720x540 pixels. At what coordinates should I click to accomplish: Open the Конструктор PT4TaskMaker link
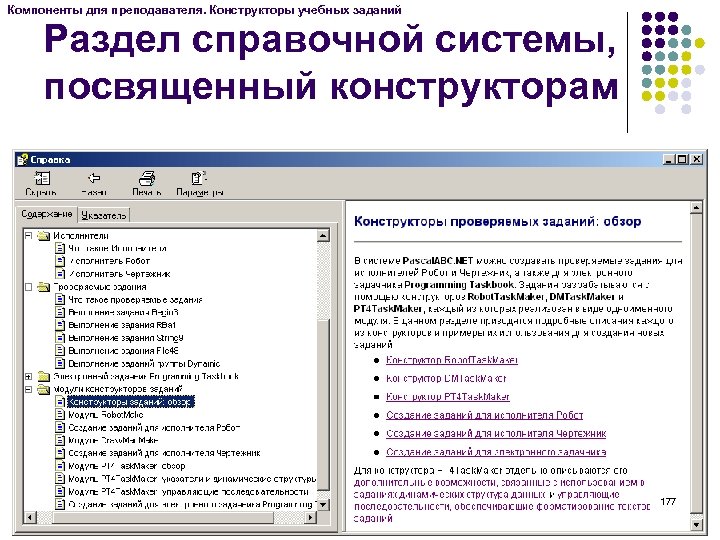(448, 397)
